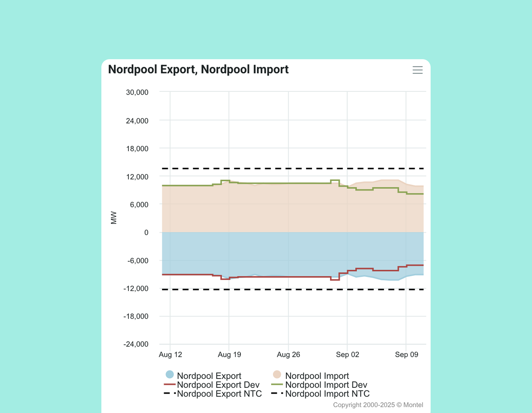Click the Aug 12 x-axis label
This screenshot has height=413, width=532.
pyautogui.click(x=170, y=354)
